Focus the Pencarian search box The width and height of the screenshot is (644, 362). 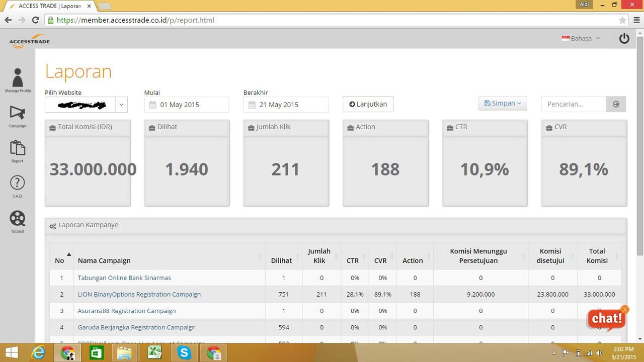click(x=574, y=104)
